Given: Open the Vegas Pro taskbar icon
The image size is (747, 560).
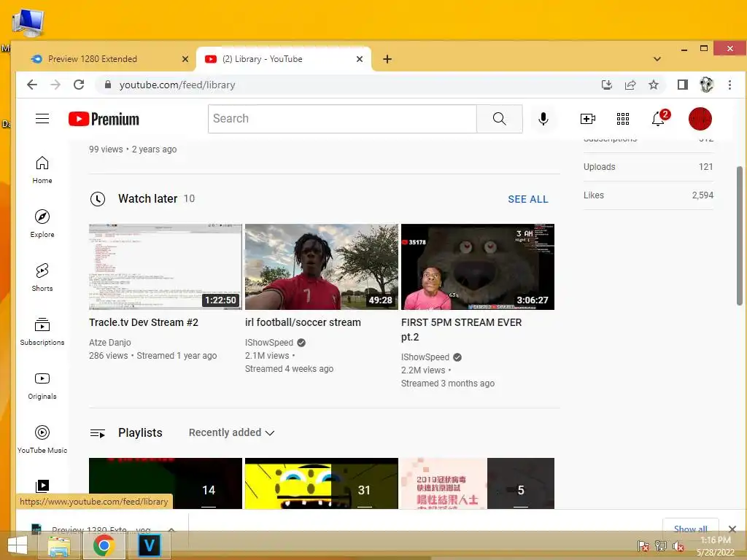Looking at the screenshot, I should click(149, 545).
